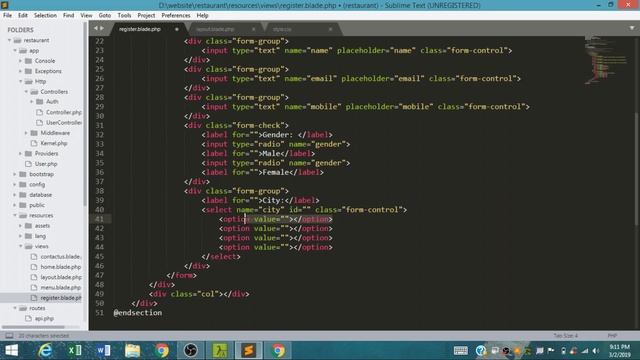The width and height of the screenshot is (640, 360).
Task: Collapse the views folder arrow
Action: pyautogui.click(x=20, y=247)
